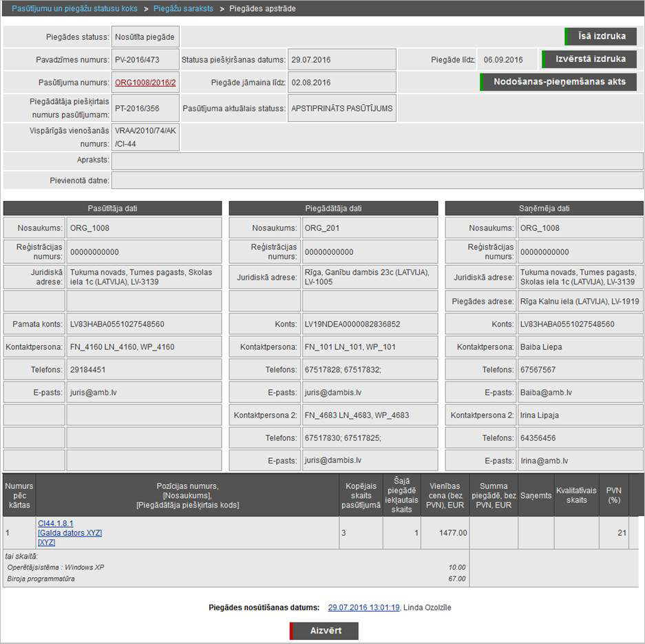This screenshot has height=644, width=645.
Task: Open position link CI44.1.8.1
Action: click(x=56, y=523)
